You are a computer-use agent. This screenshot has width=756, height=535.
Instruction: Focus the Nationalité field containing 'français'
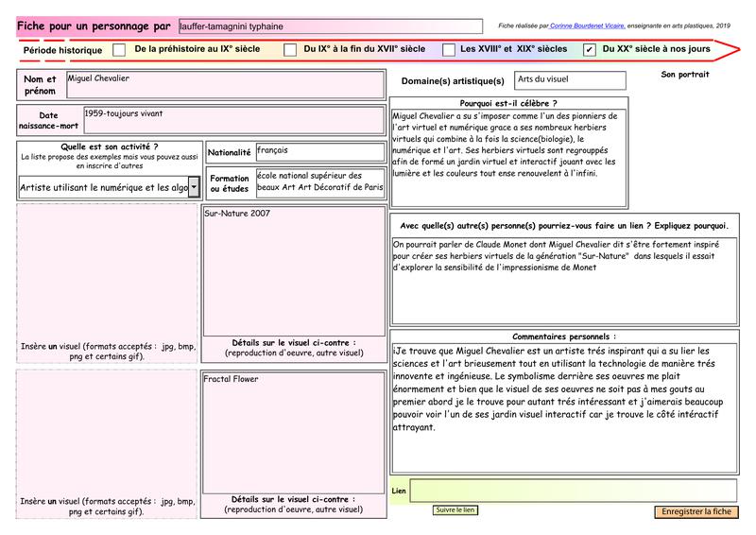click(319, 151)
